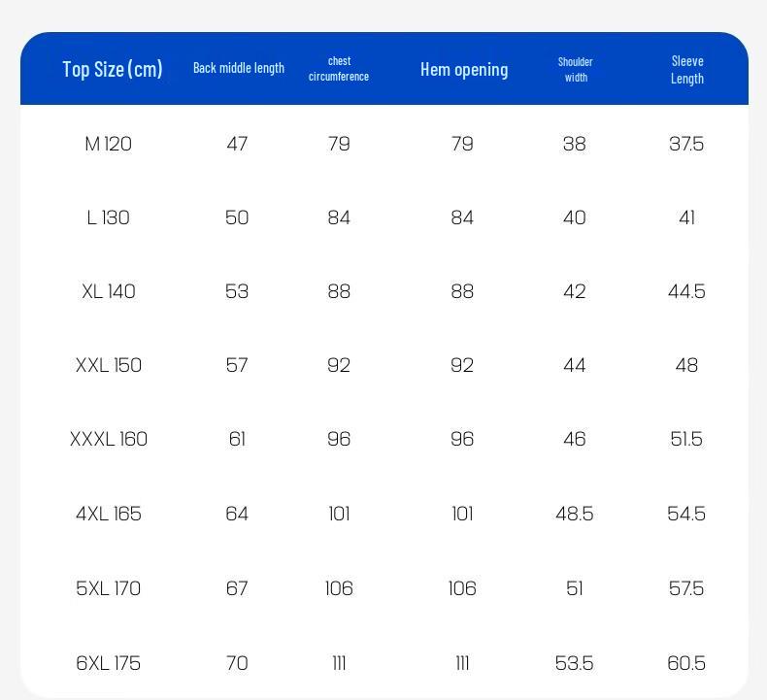Click the "L 130" size label
767x700 pixels.
(108, 217)
